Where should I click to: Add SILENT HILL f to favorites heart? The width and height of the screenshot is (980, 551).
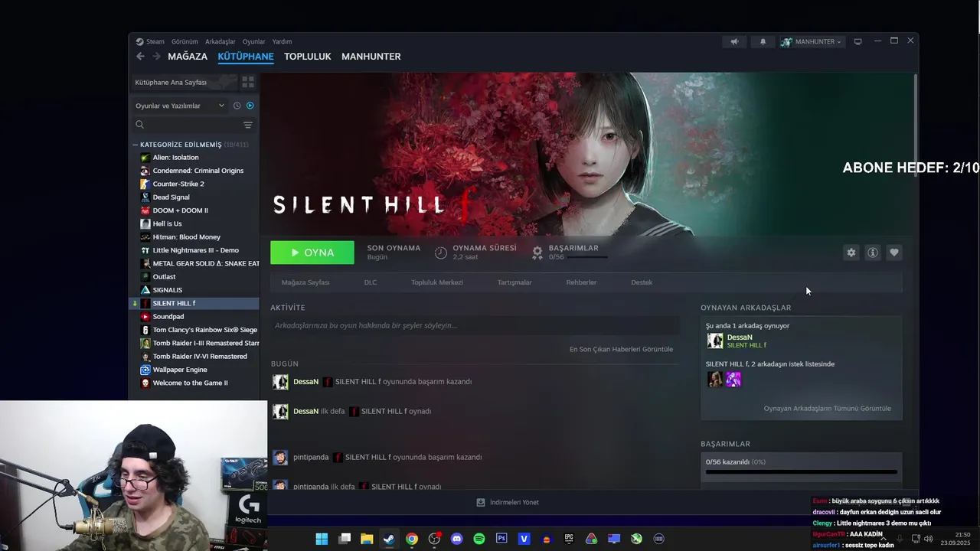tap(893, 253)
